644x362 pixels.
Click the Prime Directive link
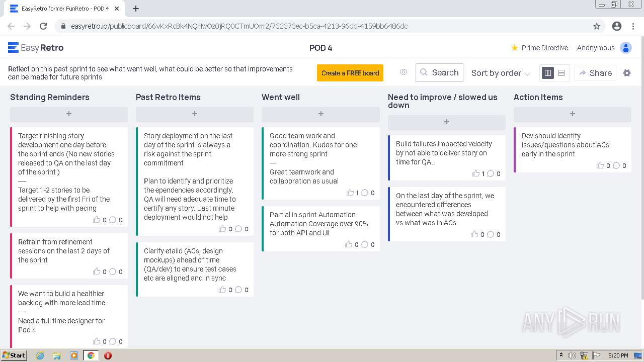coord(545,48)
